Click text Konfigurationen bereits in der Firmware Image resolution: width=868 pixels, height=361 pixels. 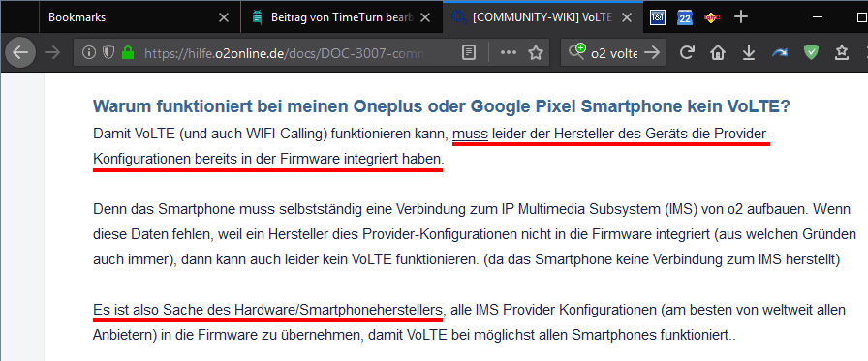click(x=268, y=160)
